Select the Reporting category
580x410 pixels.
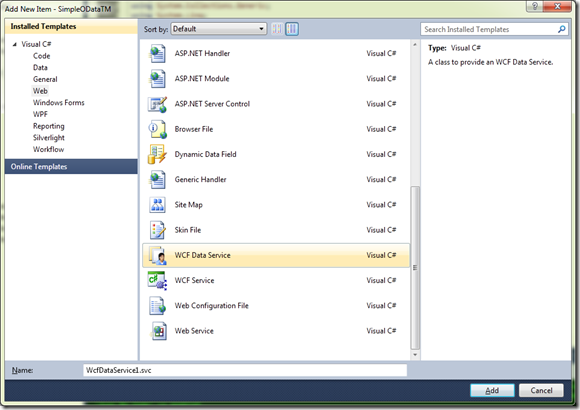(48, 126)
